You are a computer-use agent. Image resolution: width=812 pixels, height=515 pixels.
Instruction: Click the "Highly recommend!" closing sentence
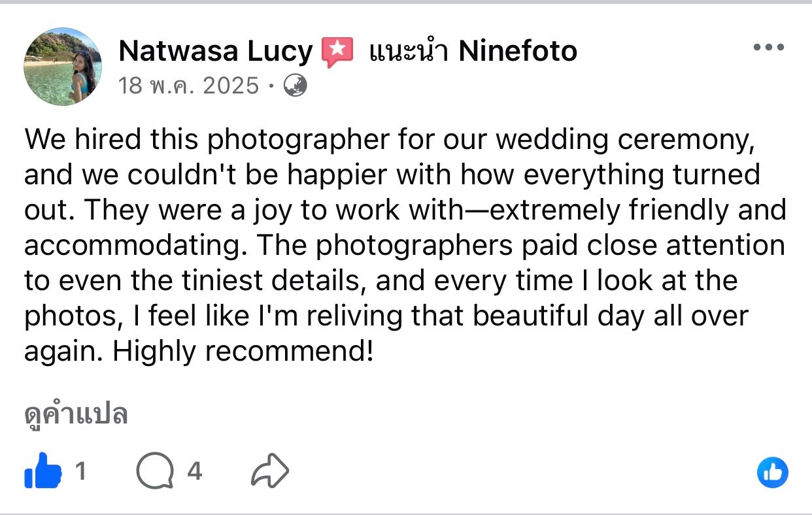pyautogui.click(x=244, y=351)
